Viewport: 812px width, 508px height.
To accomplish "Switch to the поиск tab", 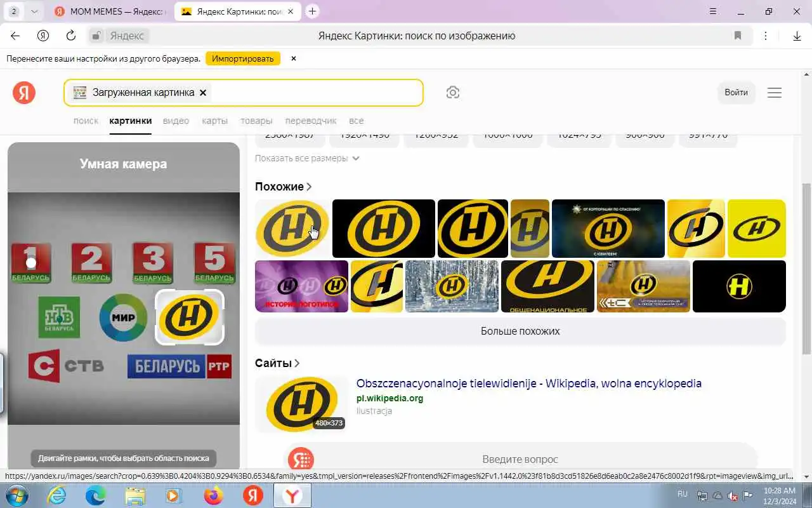I will 86,121.
